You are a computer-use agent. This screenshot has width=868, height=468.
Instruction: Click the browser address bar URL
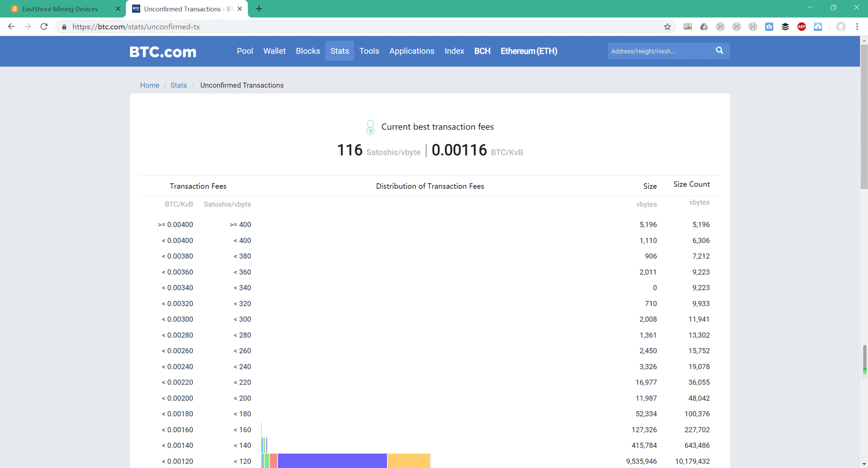(x=136, y=27)
